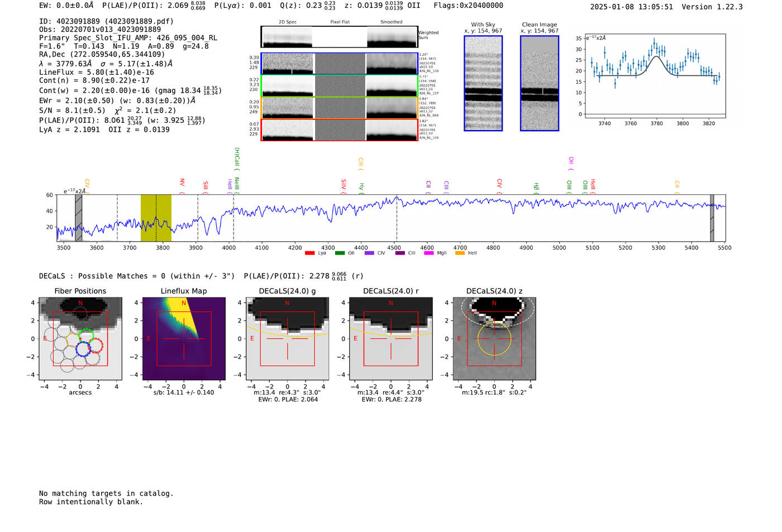Click the gray hatched region near 3550
This screenshot has height=532, width=782.
[79, 218]
